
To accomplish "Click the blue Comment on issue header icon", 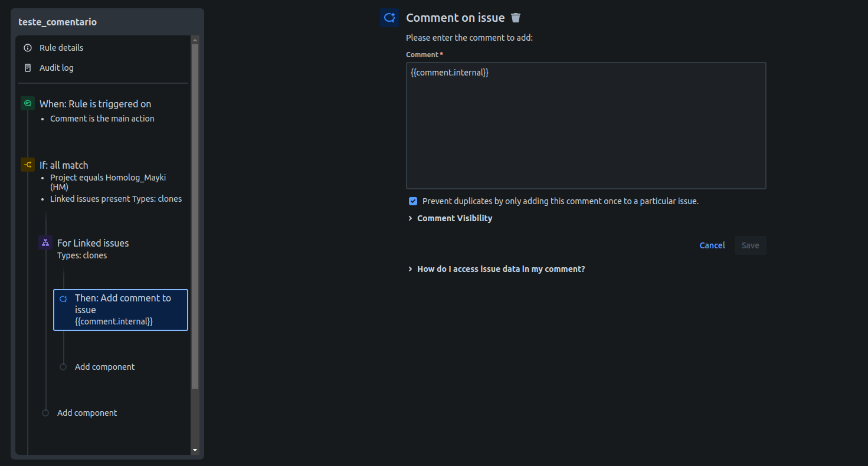I will (x=389, y=18).
